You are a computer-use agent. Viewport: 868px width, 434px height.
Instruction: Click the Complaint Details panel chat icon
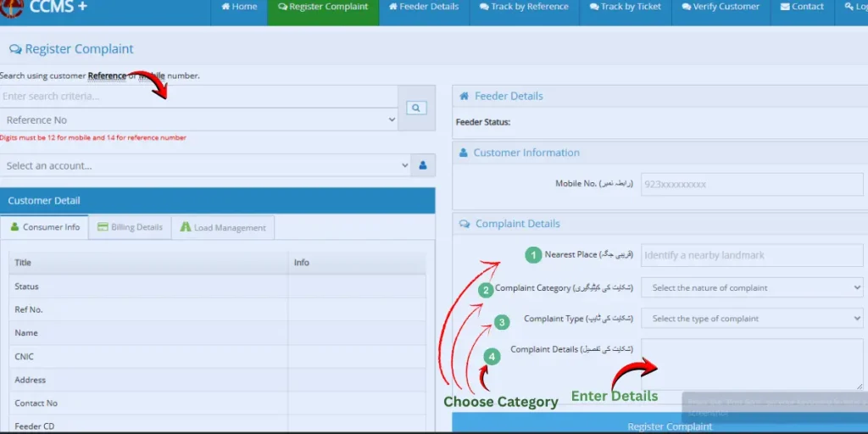tap(465, 224)
